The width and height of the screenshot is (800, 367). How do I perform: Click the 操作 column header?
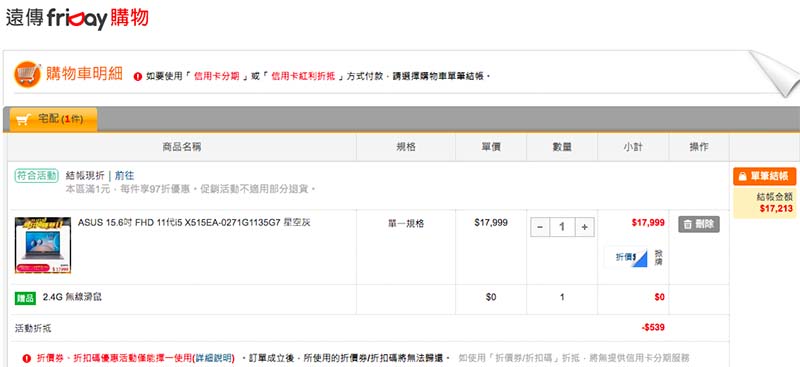point(699,147)
